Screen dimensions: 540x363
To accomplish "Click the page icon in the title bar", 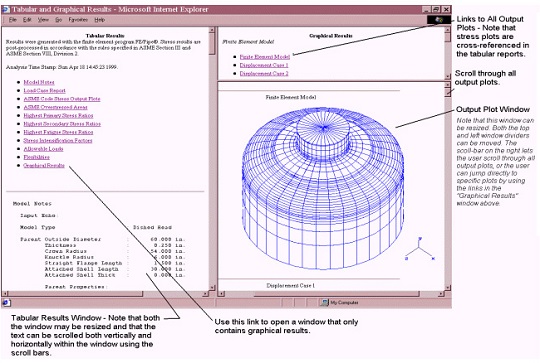I will [x=6, y=10].
